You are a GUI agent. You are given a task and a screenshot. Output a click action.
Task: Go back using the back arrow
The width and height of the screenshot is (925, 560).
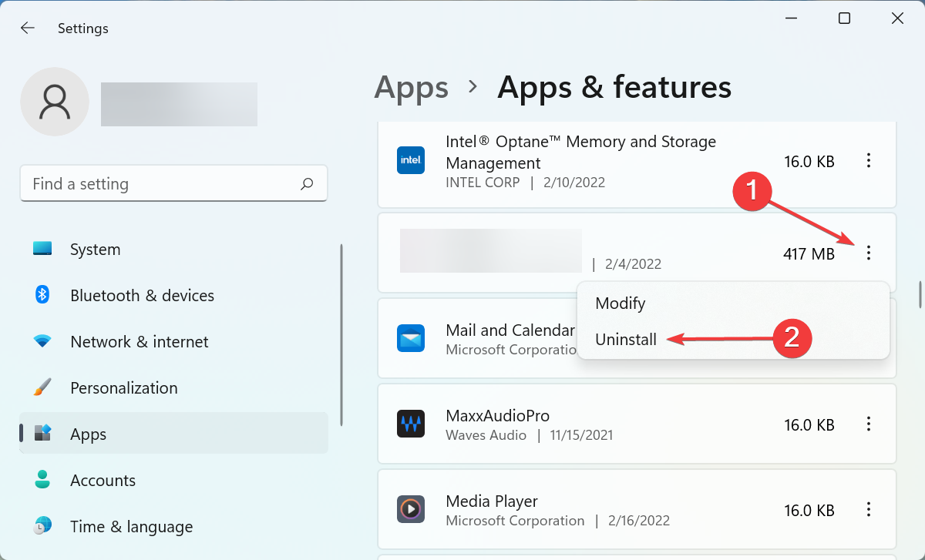pos(28,28)
